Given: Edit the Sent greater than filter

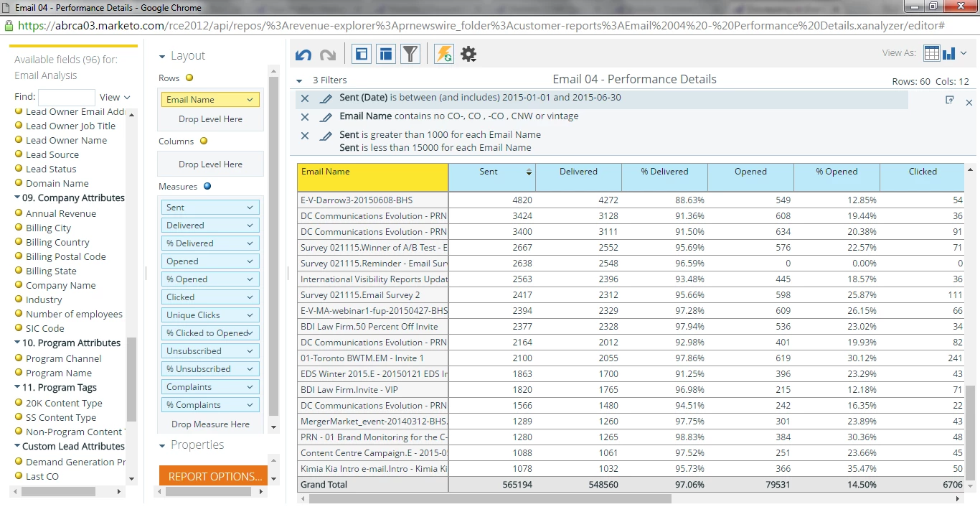Looking at the screenshot, I should coord(326,136).
